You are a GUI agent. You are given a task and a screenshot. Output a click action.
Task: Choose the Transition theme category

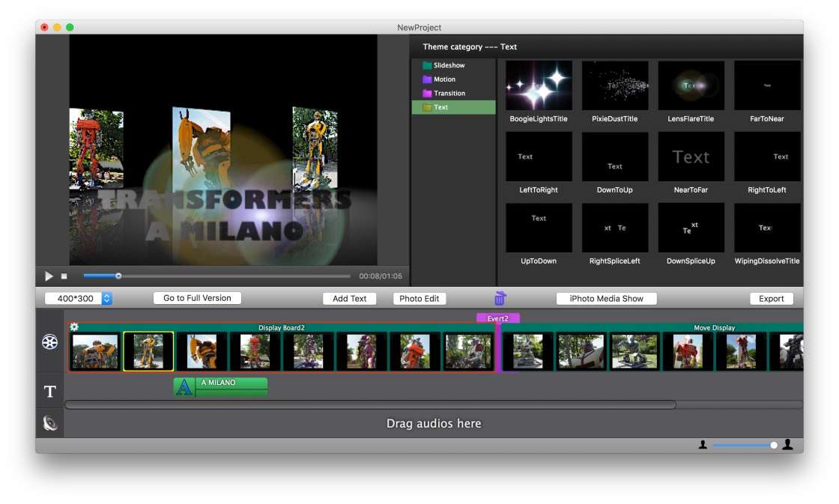tap(449, 94)
